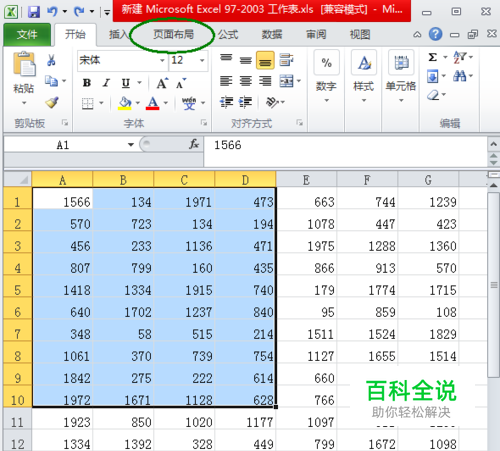Click the Save floppy disk icon
This screenshot has width=500, height=451.
click(34, 12)
